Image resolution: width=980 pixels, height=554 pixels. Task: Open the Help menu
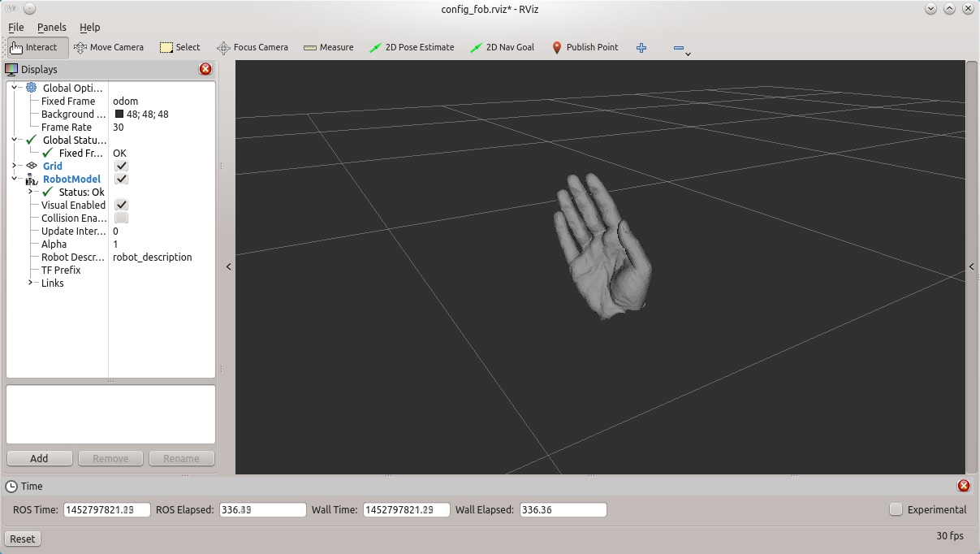90,27
